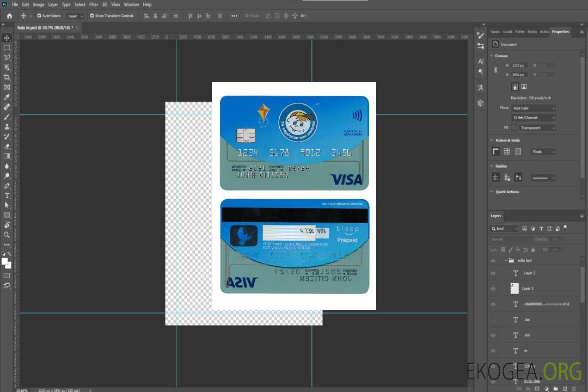This screenshot has width=588, height=392.
Task: Click the lock all padlock icon in Layers
Action: 533,249
